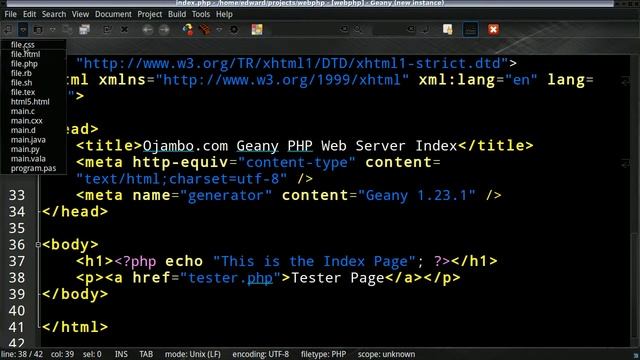Click the Open file toolbar icon
This screenshot has width=640, height=360.
(38, 29)
